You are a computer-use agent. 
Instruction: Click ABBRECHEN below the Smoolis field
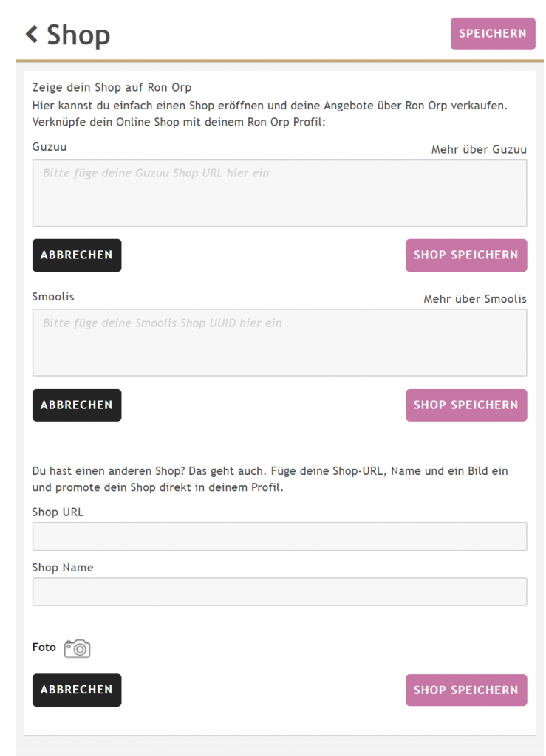click(77, 405)
